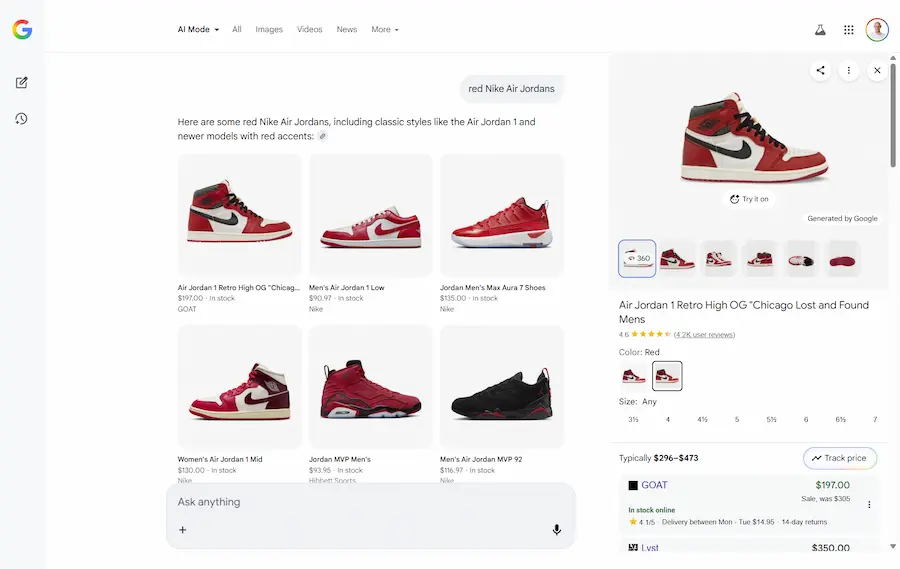900x569 pixels.
Task: Select shoe size 5½
Action: (771, 420)
